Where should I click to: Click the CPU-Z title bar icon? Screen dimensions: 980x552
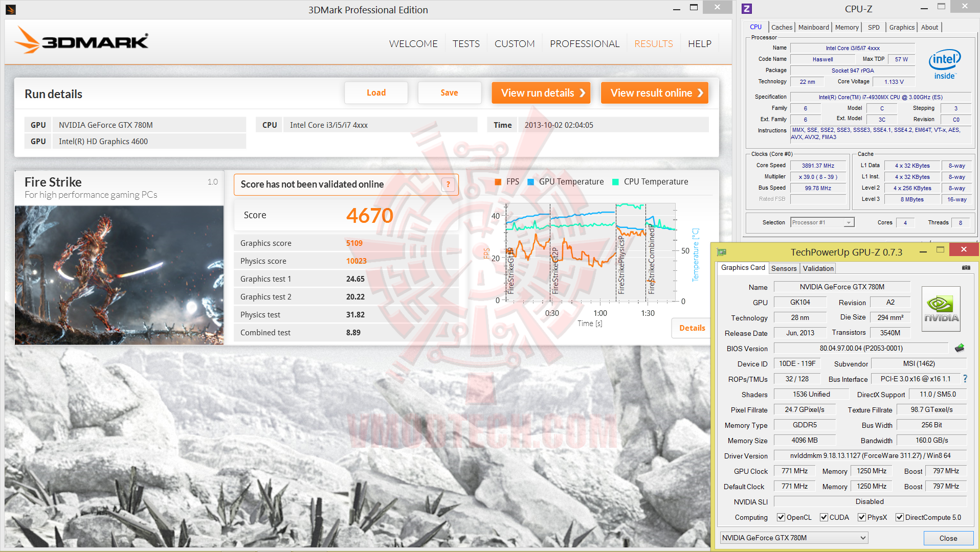tap(747, 9)
